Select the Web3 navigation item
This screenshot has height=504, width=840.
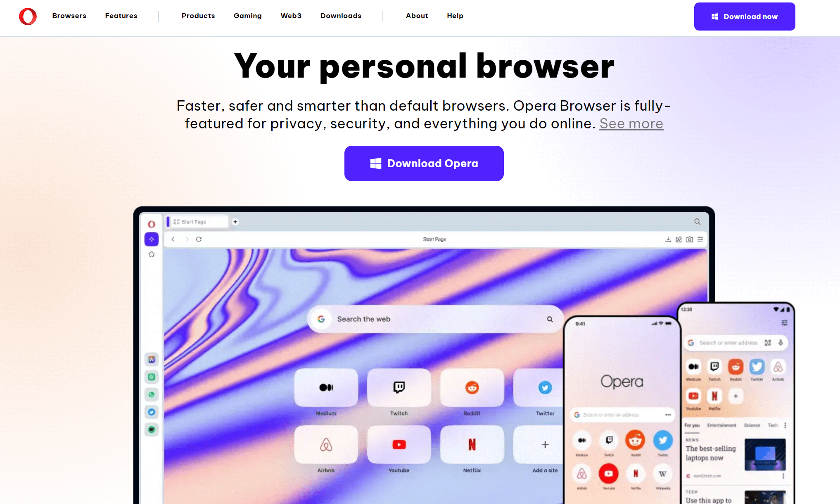291,16
